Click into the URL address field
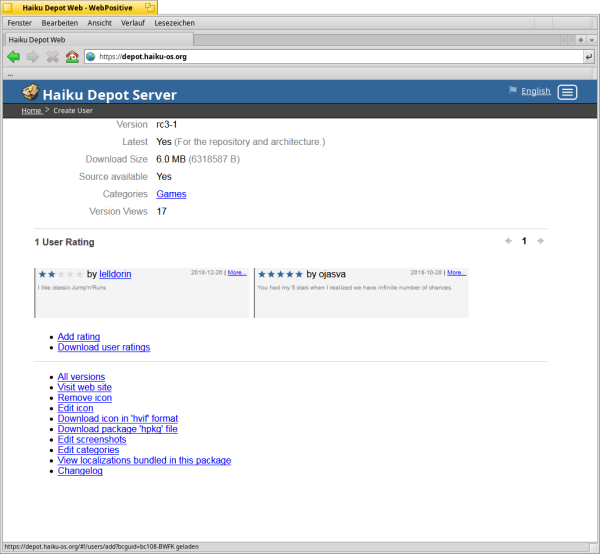Image resolution: width=600 pixels, height=554 pixels. (330, 57)
